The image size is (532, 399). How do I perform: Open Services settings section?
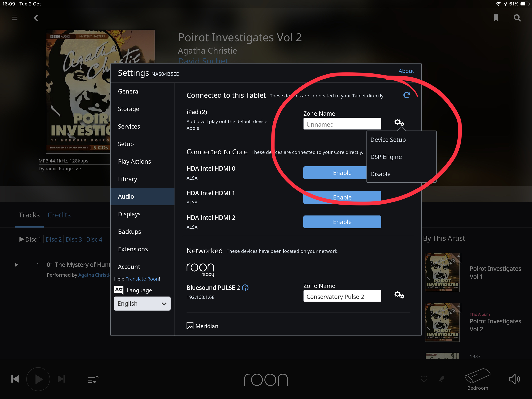pos(142,127)
